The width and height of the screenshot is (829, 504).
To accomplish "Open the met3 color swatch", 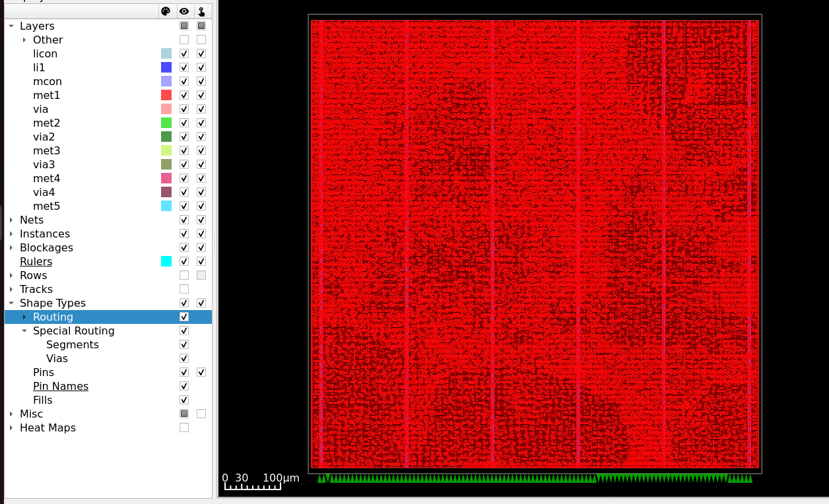I will [x=166, y=150].
